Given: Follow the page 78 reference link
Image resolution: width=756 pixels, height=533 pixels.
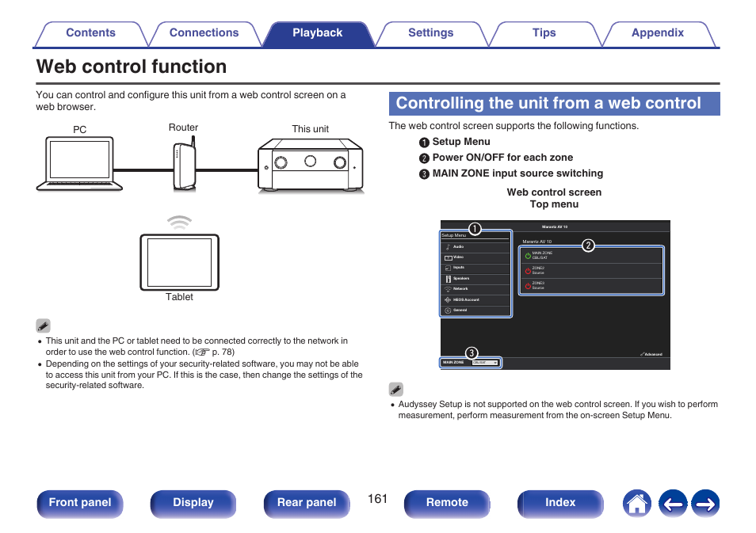Looking at the screenshot, I should pyautogui.click(x=214, y=352).
